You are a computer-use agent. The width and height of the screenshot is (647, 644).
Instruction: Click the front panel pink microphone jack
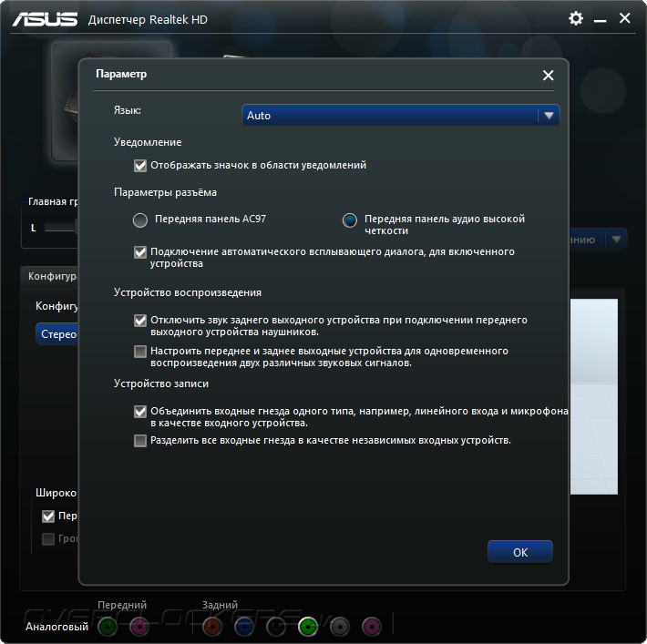[x=139, y=627]
